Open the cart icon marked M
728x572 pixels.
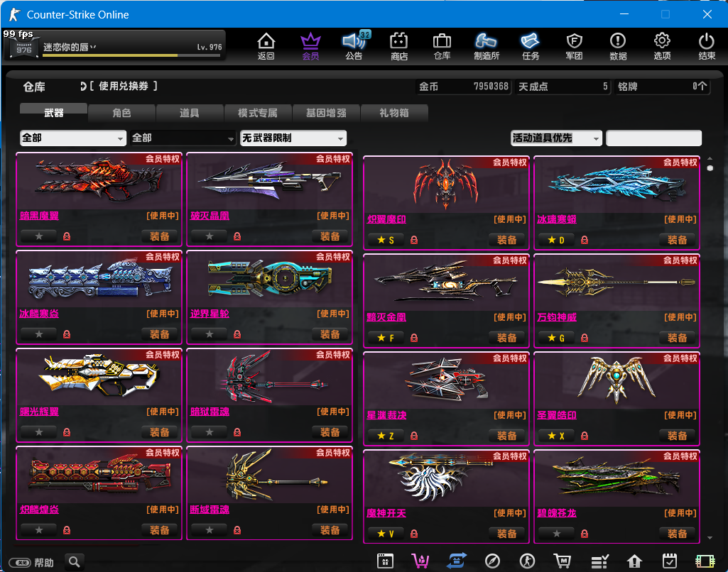pyautogui.click(x=563, y=561)
